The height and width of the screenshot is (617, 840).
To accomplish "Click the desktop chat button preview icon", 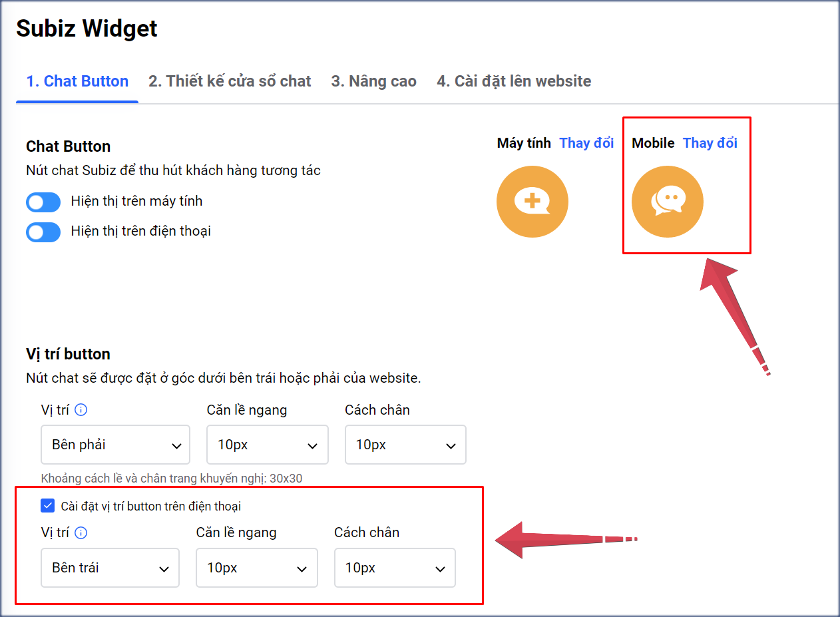I will click(x=532, y=202).
